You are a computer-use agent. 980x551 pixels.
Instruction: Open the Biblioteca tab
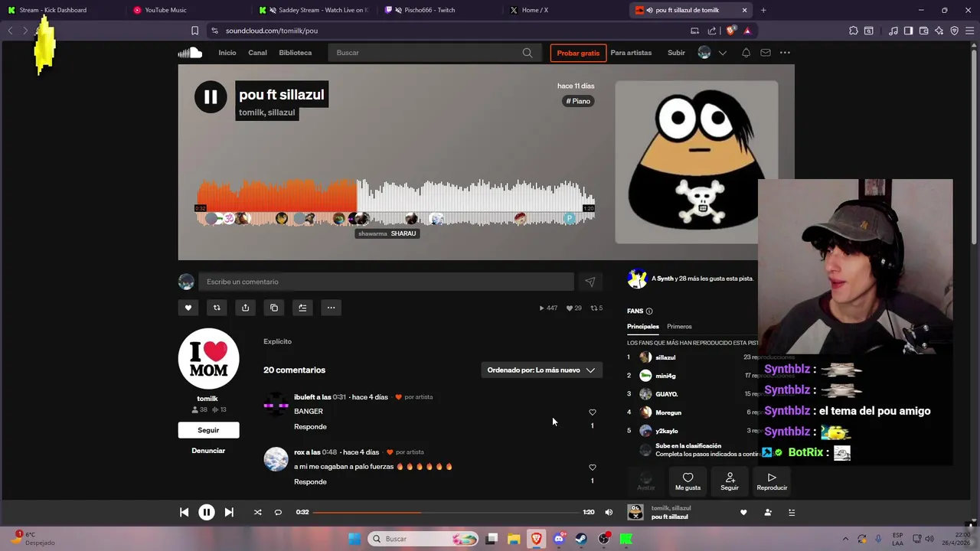295,53
